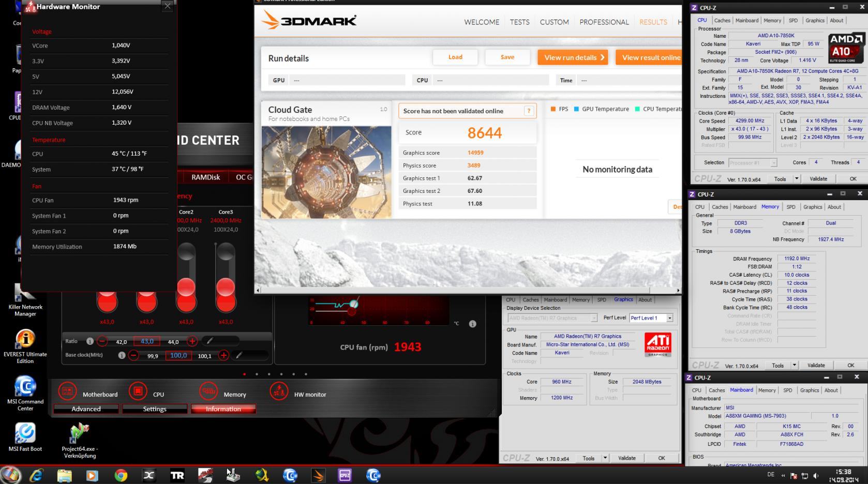The width and height of the screenshot is (868, 484).
Task: Click the info icon beside the fan °C graph
Action: point(472,324)
